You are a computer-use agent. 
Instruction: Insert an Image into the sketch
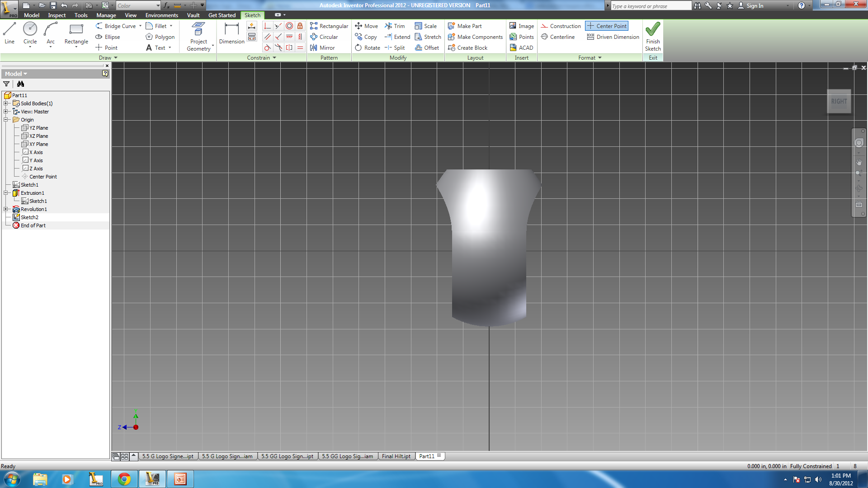click(x=521, y=26)
